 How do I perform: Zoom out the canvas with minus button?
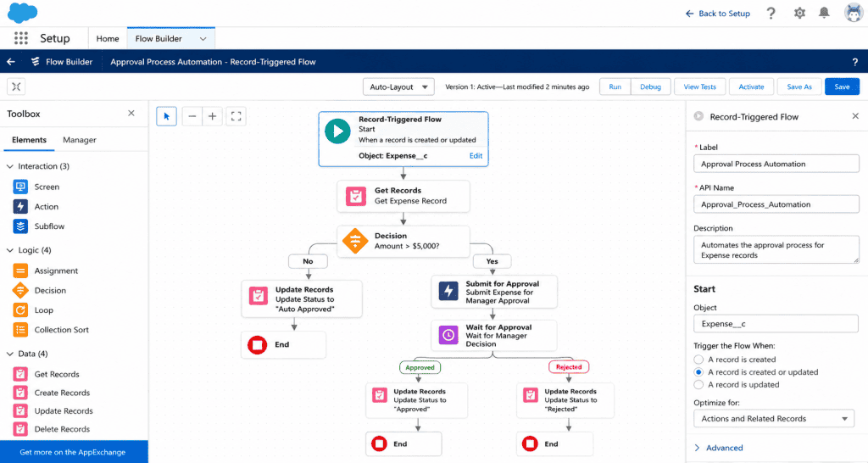(192, 116)
